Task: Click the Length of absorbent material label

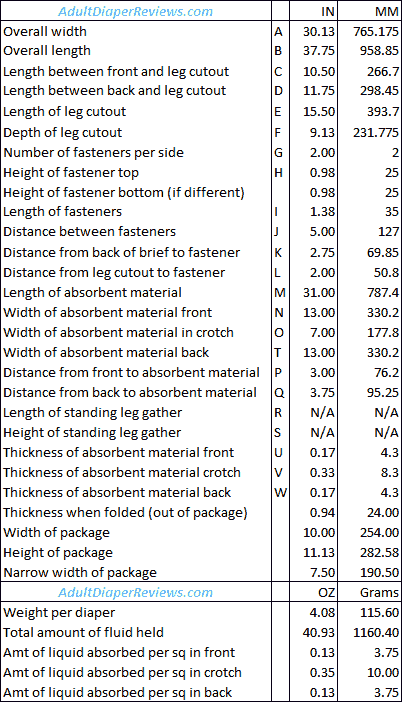Action: pos(92,292)
